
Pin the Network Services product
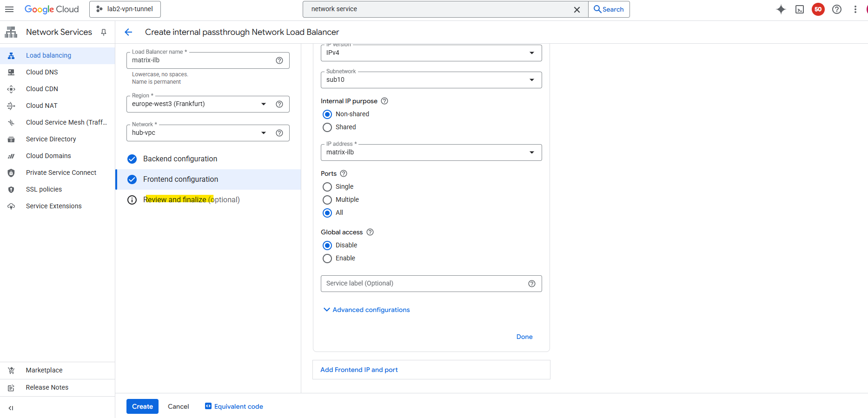(x=104, y=32)
